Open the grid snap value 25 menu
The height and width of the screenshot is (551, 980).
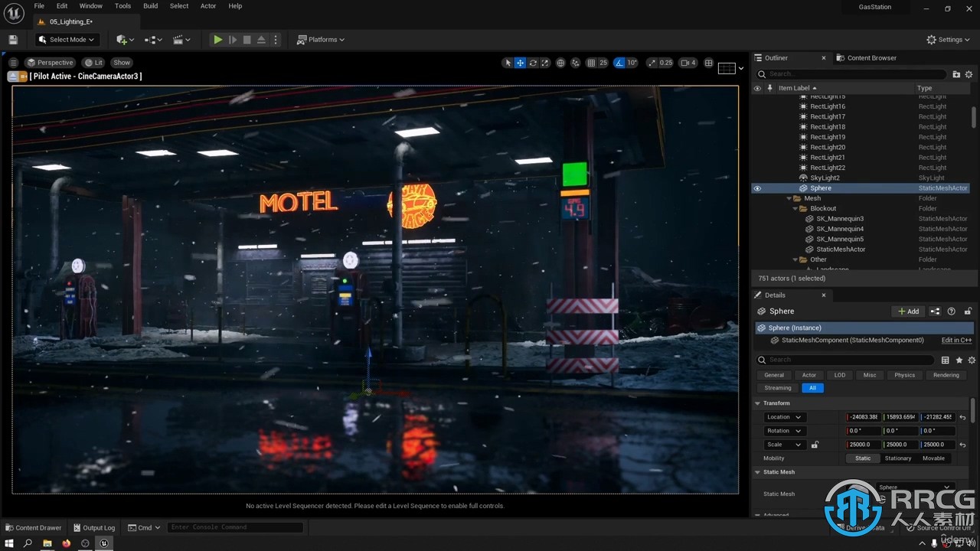pyautogui.click(x=603, y=63)
